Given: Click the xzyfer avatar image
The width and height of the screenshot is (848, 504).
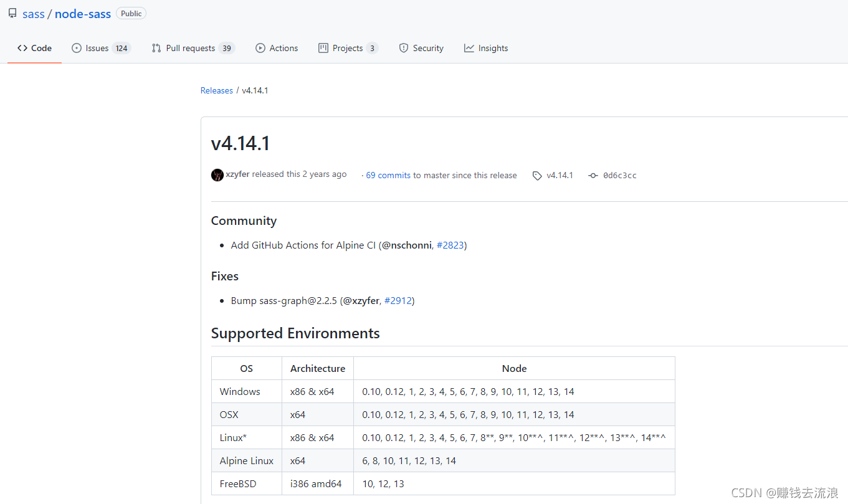Looking at the screenshot, I should pos(217,175).
